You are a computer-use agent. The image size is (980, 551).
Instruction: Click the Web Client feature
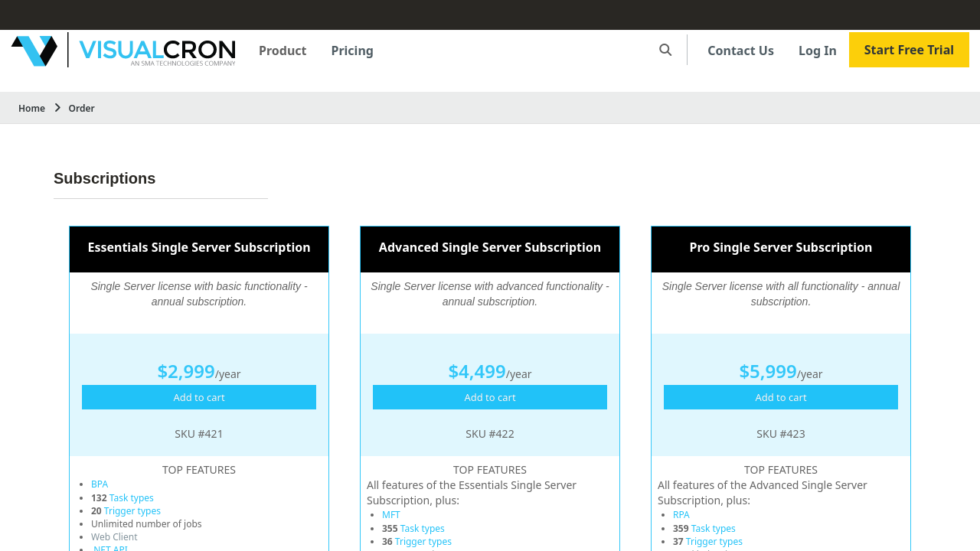114,537
